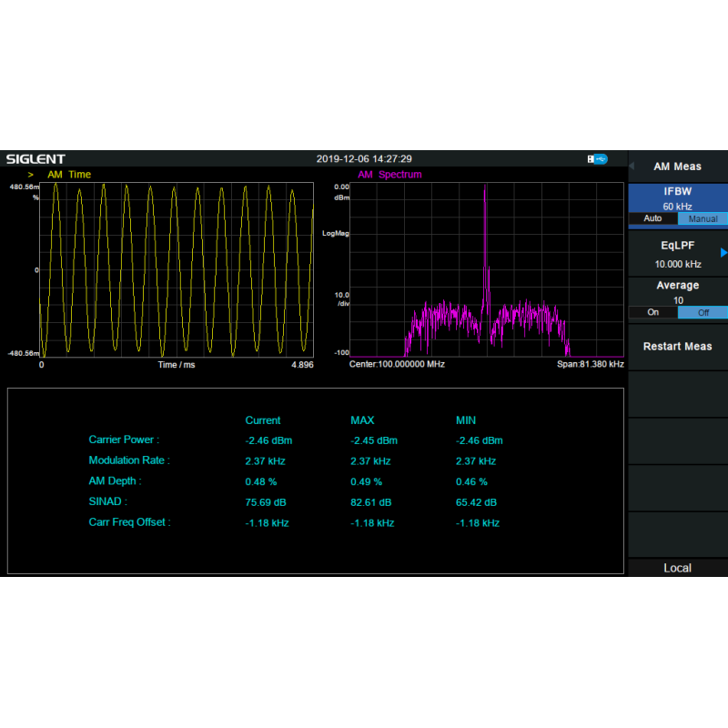Click the SIGLENT logo
This screenshot has height=728, width=728.
[35, 158]
